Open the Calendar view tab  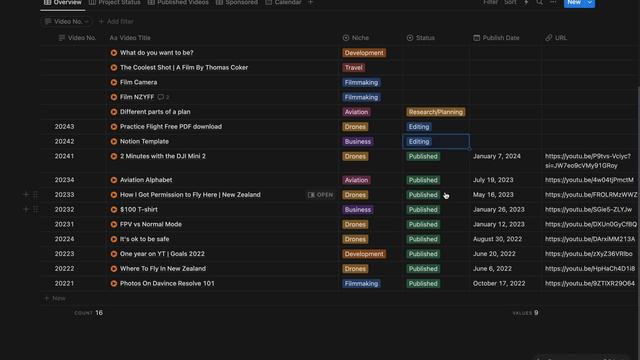pos(283,2)
